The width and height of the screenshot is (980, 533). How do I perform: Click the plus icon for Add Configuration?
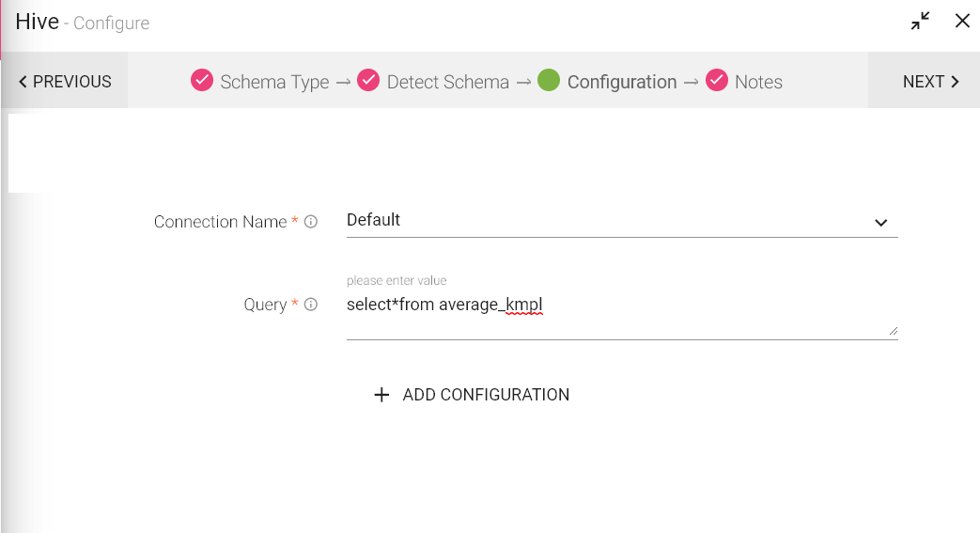381,395
